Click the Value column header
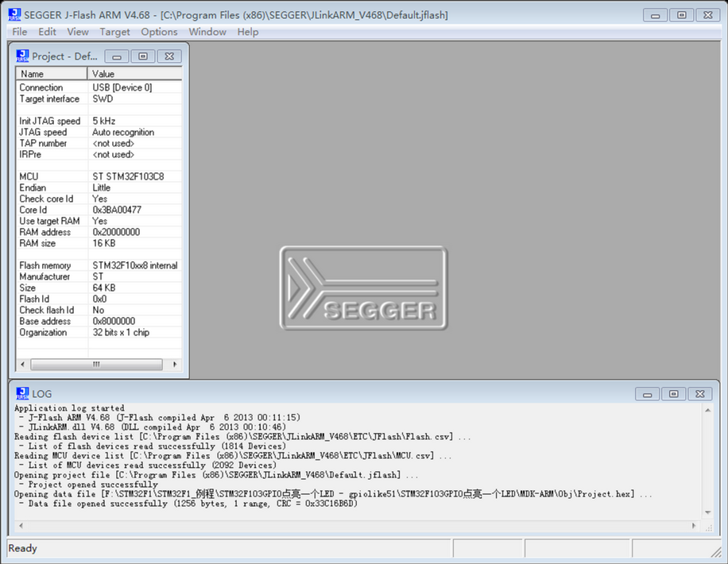728x564 pixels. pyautogui.click(x=135, y=74)
